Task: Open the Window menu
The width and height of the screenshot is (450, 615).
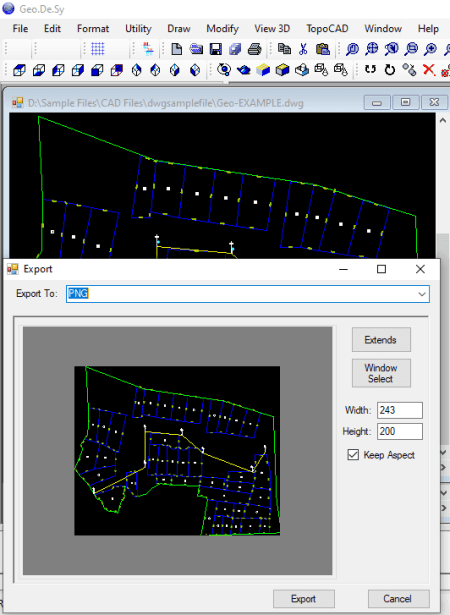Action: coord(383,29)
